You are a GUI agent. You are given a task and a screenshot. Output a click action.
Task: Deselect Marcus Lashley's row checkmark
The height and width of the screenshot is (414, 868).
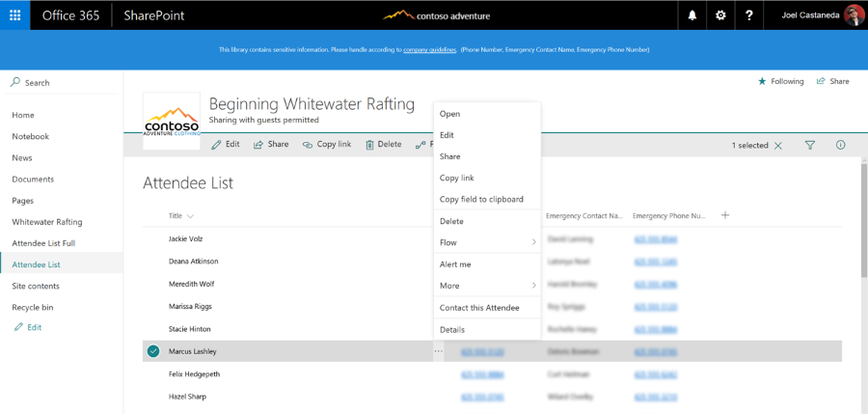click(153, 351)
